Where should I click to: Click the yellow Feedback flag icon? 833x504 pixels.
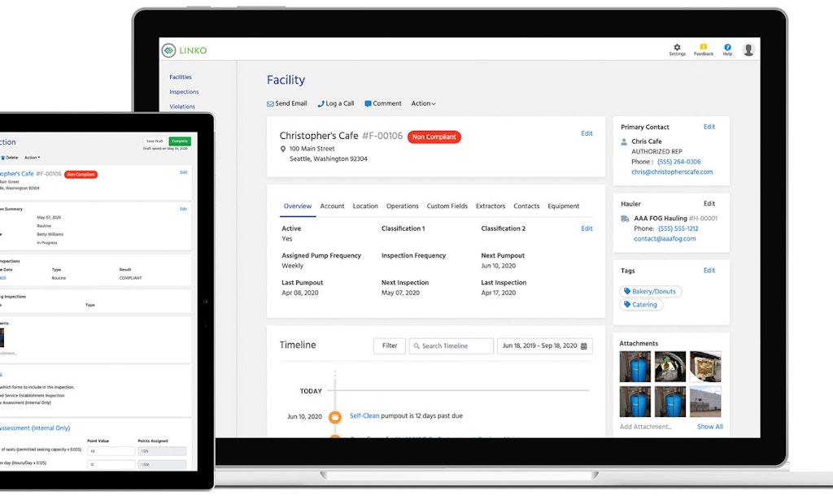coord(704,47)
